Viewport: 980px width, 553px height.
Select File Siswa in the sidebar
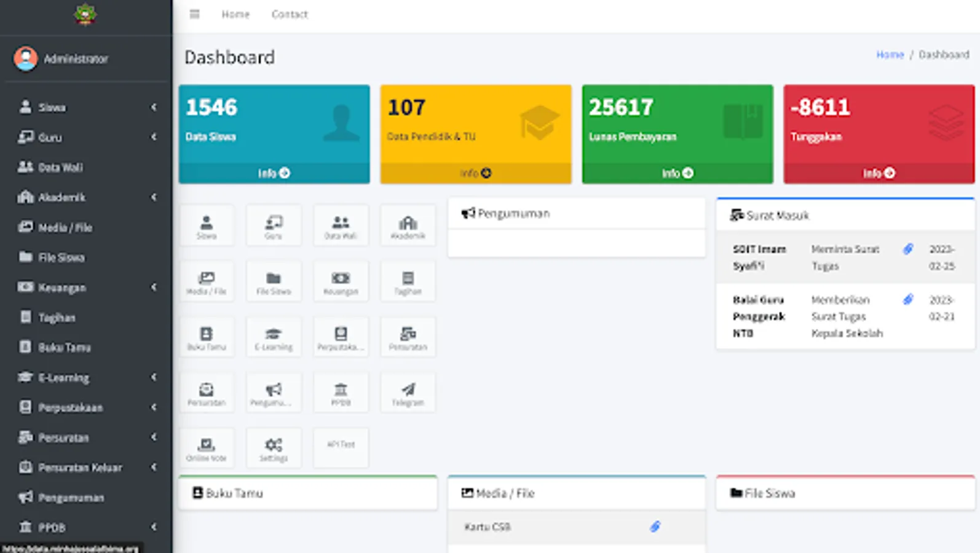click(86, 257)
